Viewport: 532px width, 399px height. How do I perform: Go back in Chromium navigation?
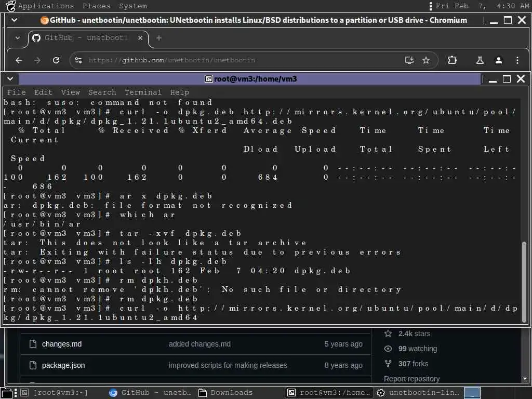(19, 60)
